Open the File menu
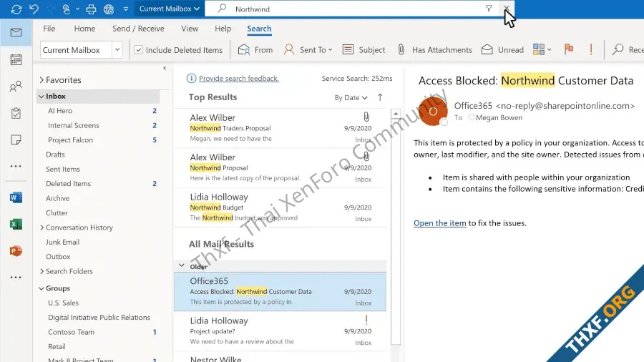This screenshot has width=644, height=362. 49,29
